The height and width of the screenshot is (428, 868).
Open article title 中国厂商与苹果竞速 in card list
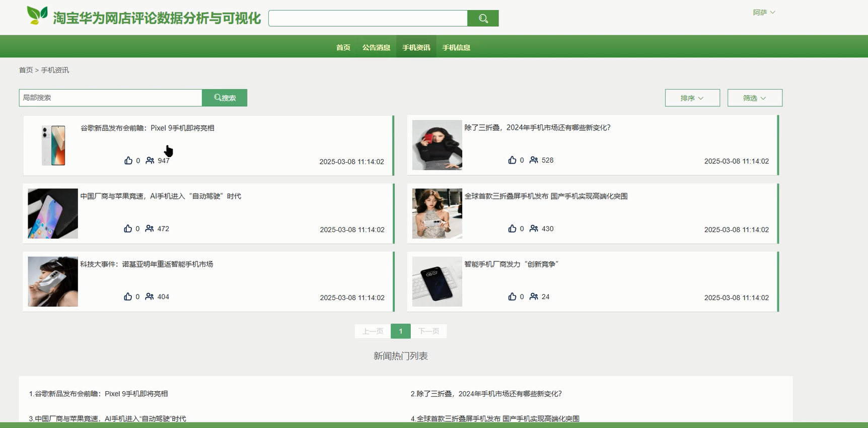(161, 196)
